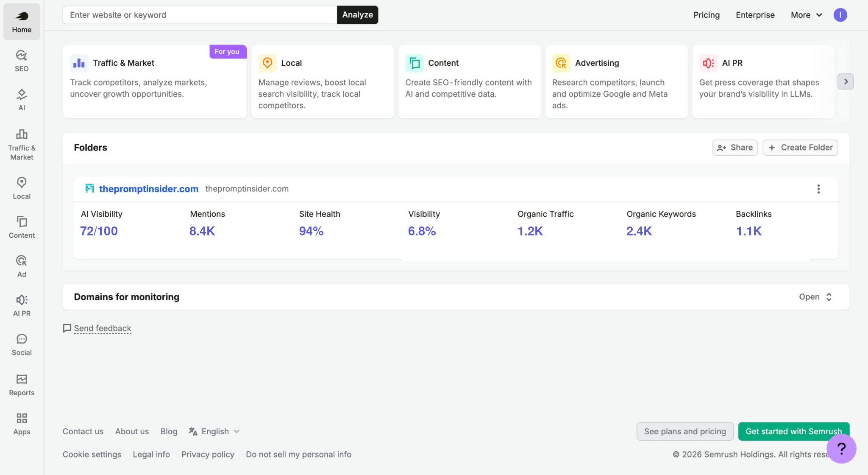Screen dimensions: 868x475
Task: Open thepromptinsider.com folder link
Action: 149,189
